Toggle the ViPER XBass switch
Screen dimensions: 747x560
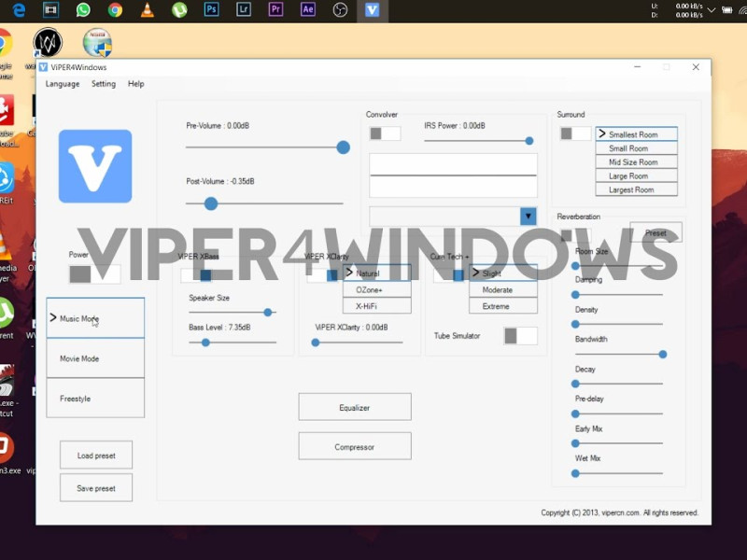coord(196,275)
